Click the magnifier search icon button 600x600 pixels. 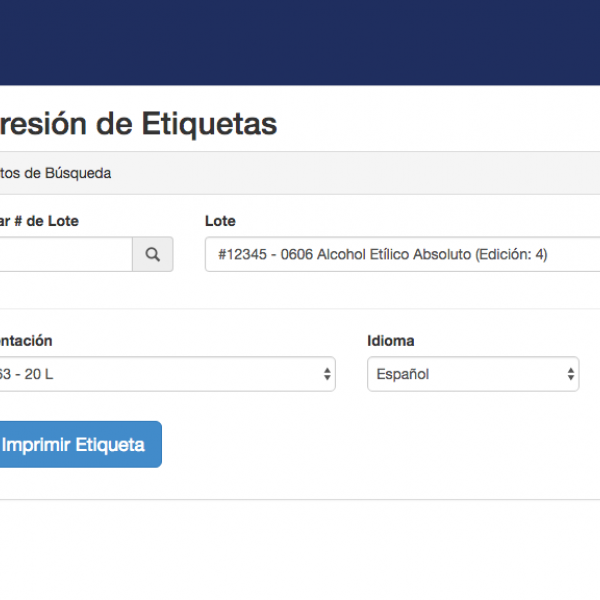point(153,254)
